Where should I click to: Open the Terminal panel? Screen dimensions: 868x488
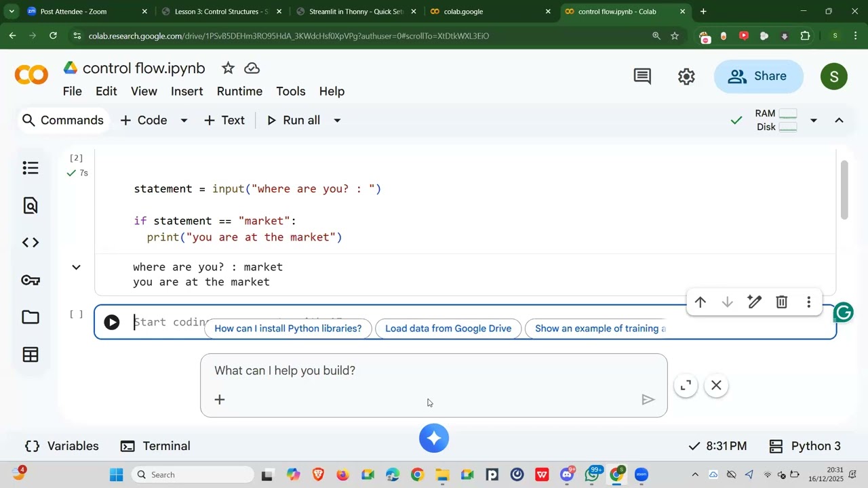tap(155, 446)
